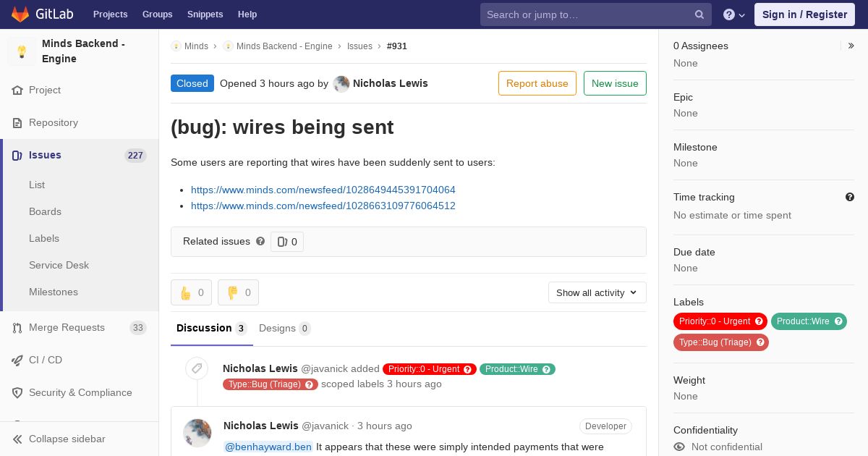The width and height of the screenshot is (868, 456).
Task: Click the Minds Backend lightbulb project avatar
Action: coord(22,51)
